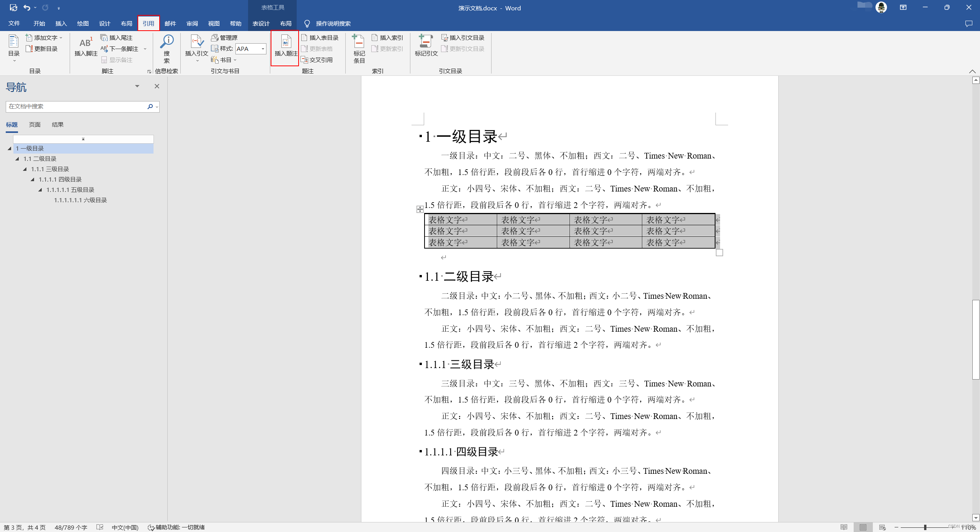
Task: Open the citation style APA dropdown
Action: click(x=263, y=49)
